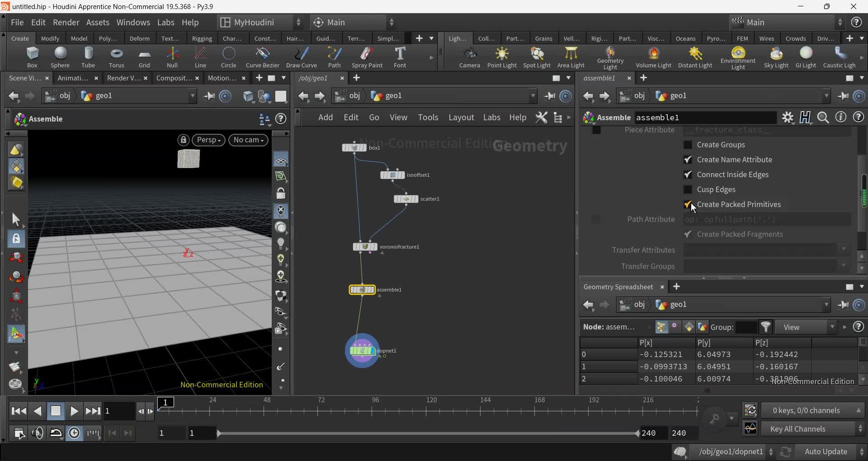Disable Create Name Attribute
The height and width of the screenshot is (461, 868).
pos(688,160)
